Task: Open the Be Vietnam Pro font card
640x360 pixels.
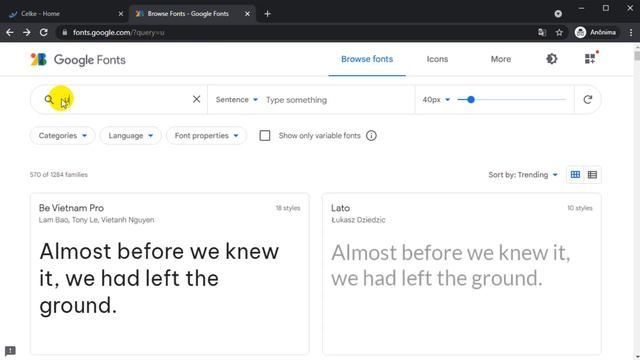Action: pyautogui.click(x=169, y=273)
